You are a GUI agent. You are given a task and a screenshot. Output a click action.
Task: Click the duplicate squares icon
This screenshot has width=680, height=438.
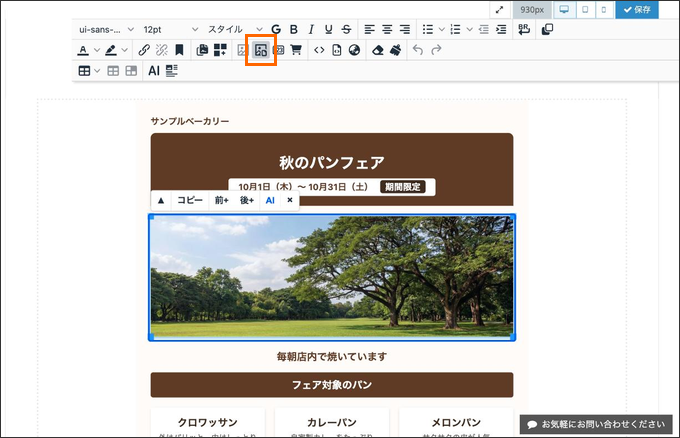click(547, 29)
